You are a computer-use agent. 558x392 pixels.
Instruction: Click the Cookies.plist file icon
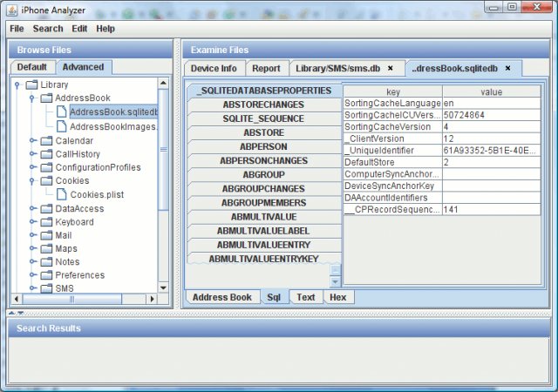click(62, 194)
